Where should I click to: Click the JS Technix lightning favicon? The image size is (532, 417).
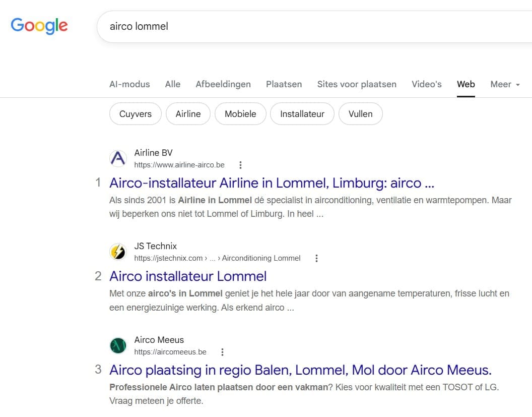[x=118, y=252]
